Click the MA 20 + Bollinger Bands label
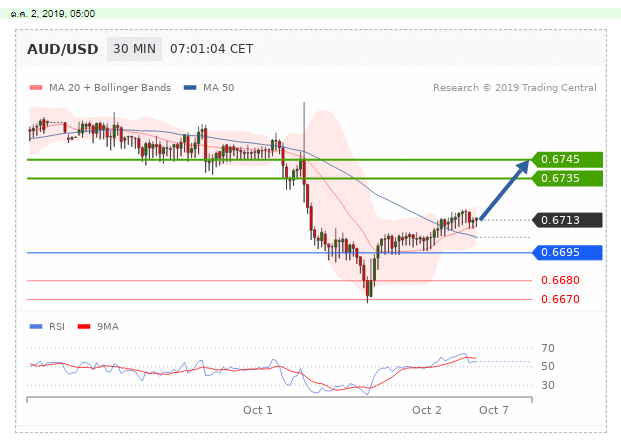Image resolution: width=621 pixels, height=444 pixels. [110, 88]
